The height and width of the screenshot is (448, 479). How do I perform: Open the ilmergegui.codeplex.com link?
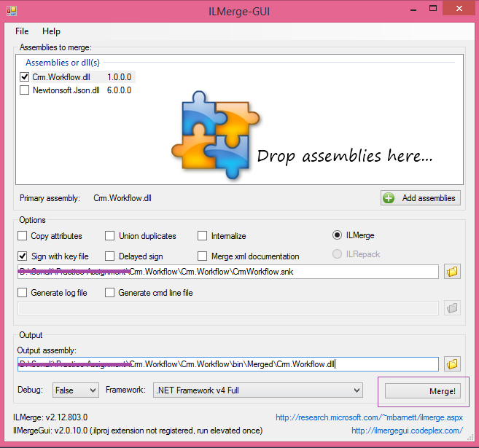tap(407, 431)
